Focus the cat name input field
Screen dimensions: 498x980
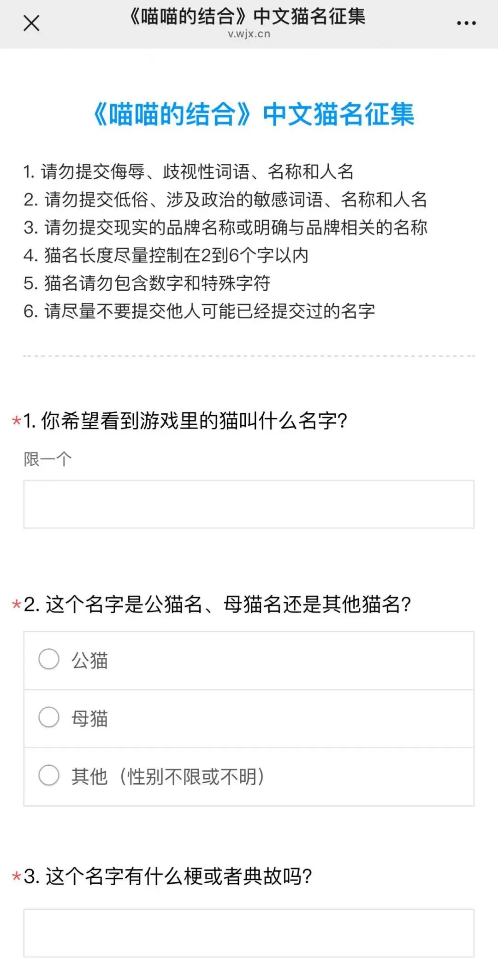point(249,504)
